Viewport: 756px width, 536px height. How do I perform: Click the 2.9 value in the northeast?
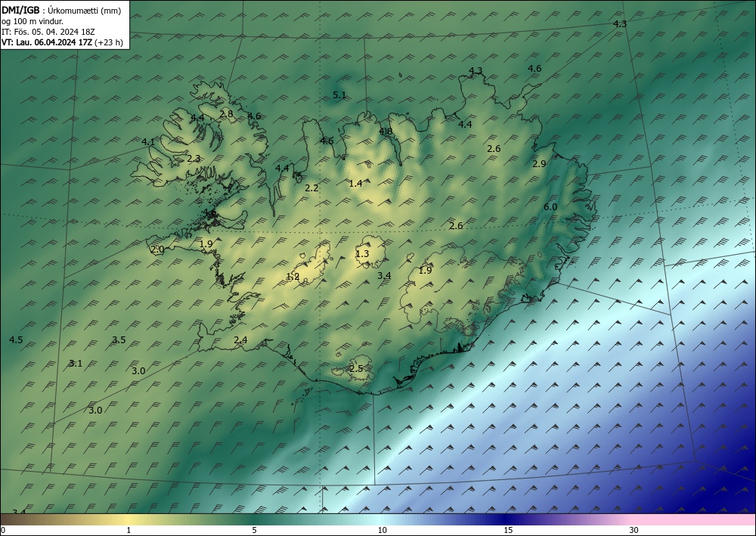(x=539, y=164)
